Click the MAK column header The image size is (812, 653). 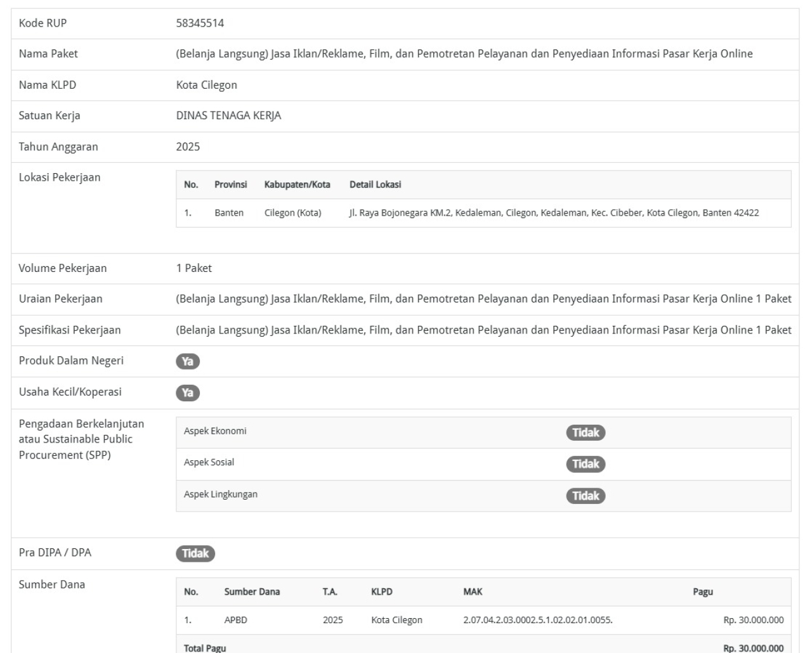[x=473, y=592]
